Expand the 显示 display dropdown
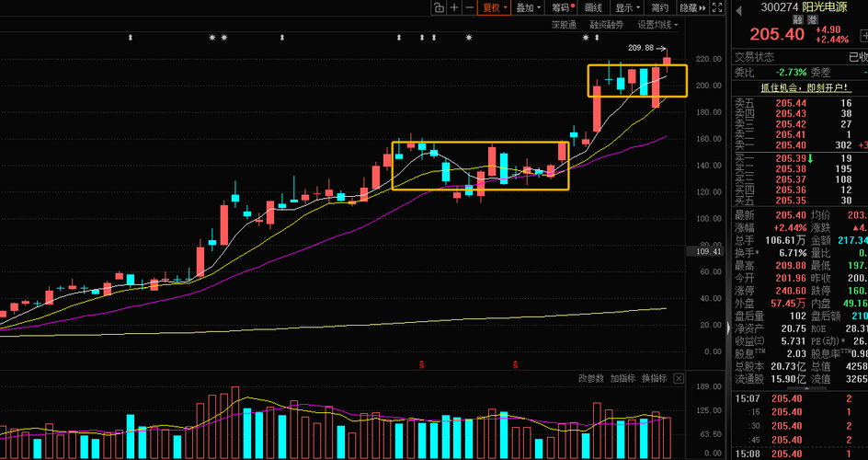The width and height of the screenshot is (868, 460). (x=628, y=7)
